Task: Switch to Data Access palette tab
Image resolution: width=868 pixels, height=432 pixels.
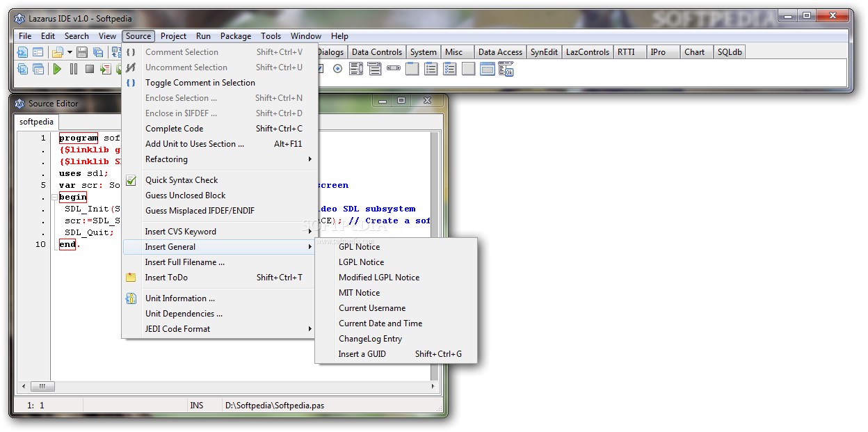Action: [x=500, y=52]
